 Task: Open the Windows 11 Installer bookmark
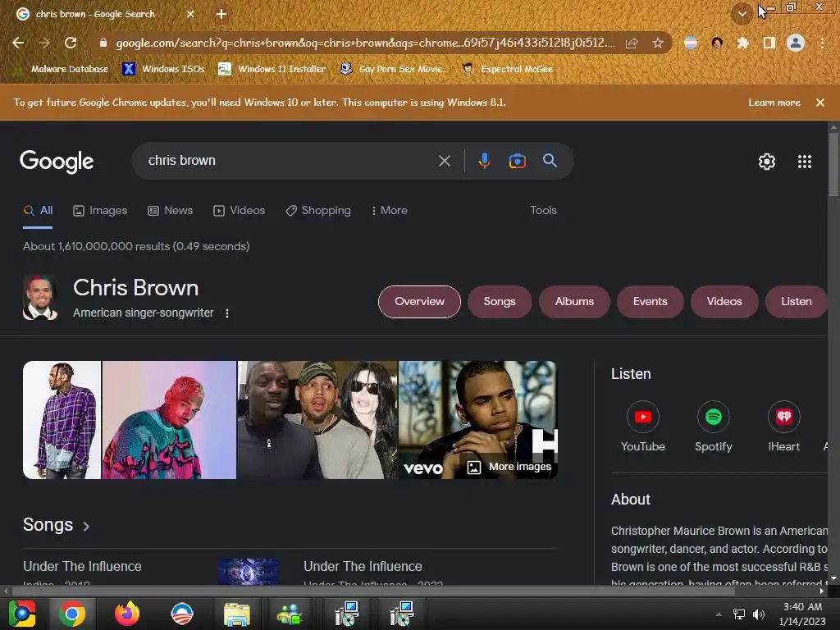(272, 69)
